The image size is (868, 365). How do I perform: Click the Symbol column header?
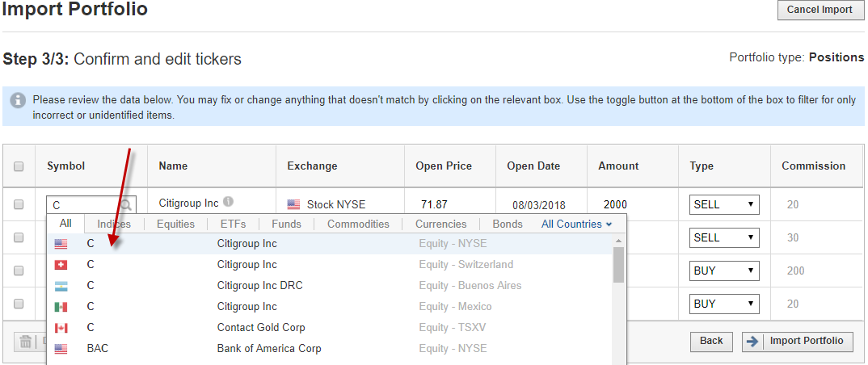tap(66, 166)
